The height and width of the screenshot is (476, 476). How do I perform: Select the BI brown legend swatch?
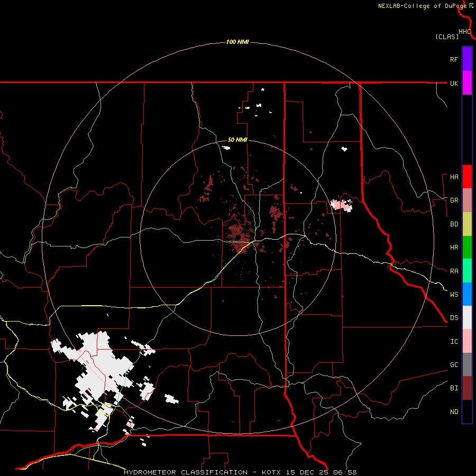pos(467,388)
